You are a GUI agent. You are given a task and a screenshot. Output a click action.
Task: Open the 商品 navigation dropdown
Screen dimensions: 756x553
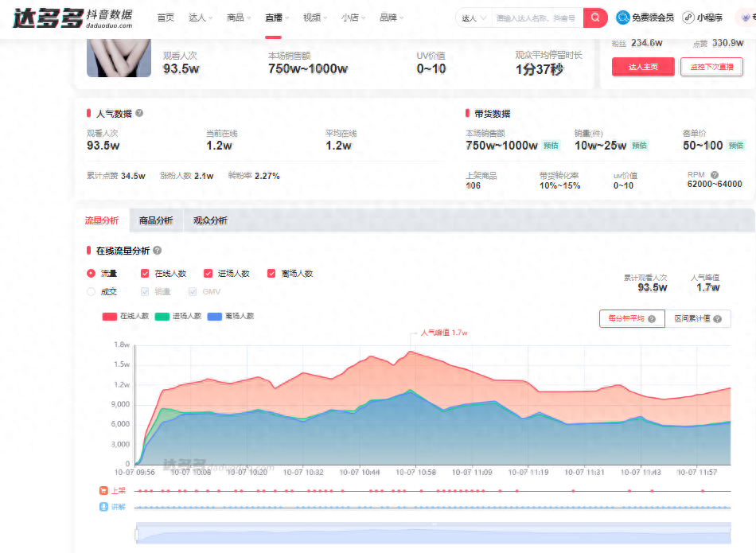239,18
